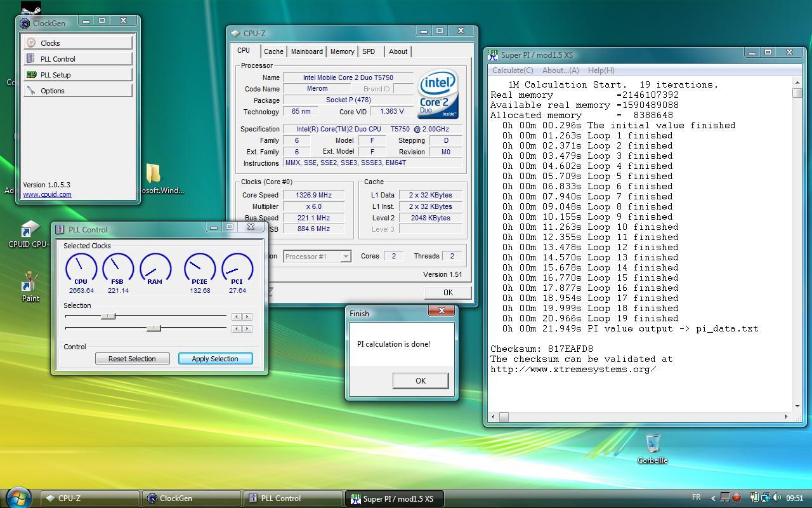Open the Corbeille recycle bin icon
The image size is (812, 508).
[653, 448]
